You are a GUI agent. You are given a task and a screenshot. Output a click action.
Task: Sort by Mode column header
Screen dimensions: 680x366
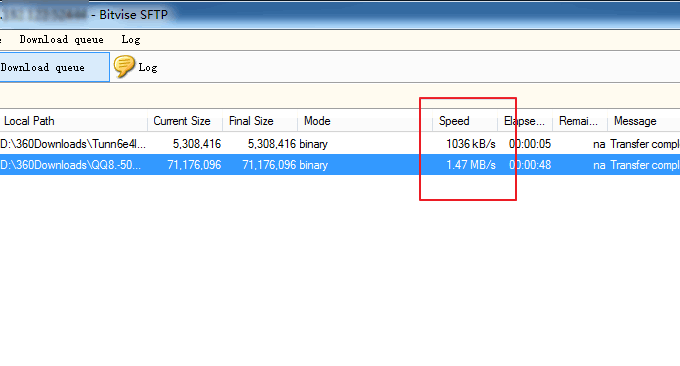[x=365, y=121]
